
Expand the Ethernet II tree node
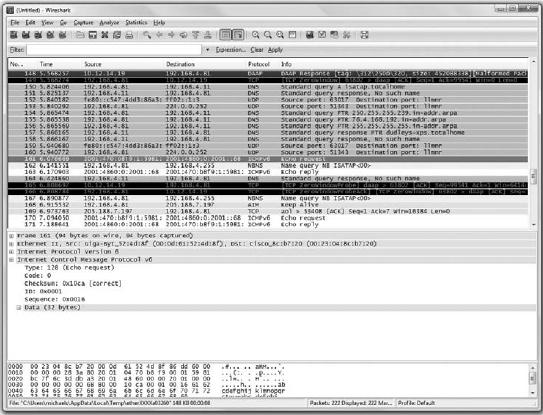tap(11, 244)
